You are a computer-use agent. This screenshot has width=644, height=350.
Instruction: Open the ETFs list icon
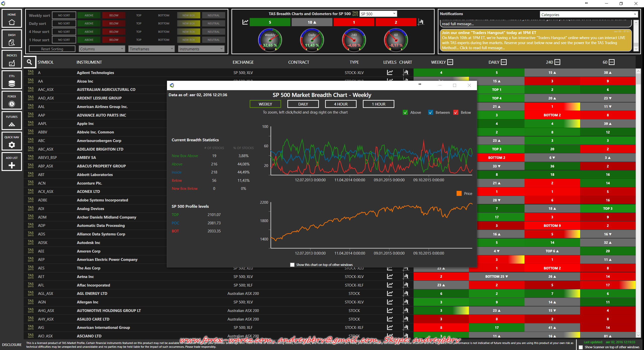coord(12,80)
